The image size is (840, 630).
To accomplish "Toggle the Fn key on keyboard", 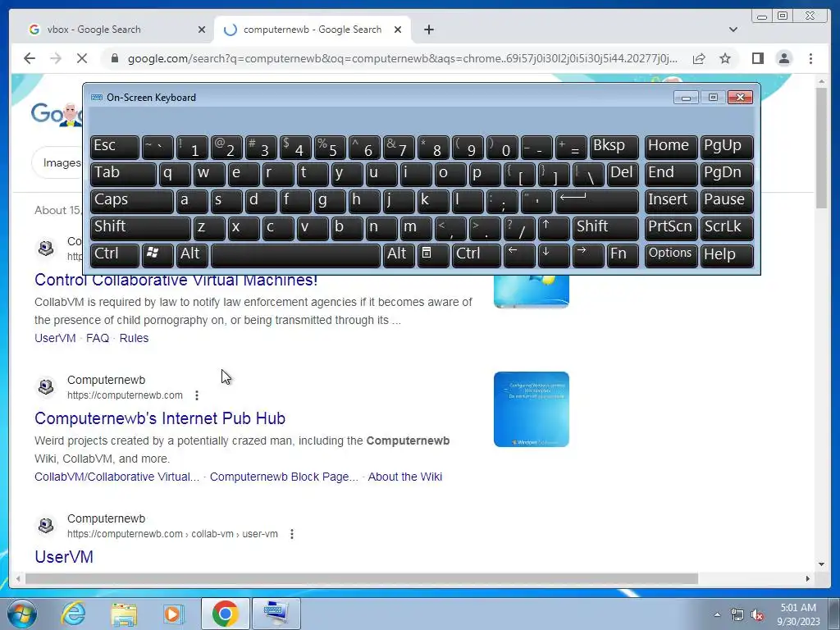I will coord(623,255).
